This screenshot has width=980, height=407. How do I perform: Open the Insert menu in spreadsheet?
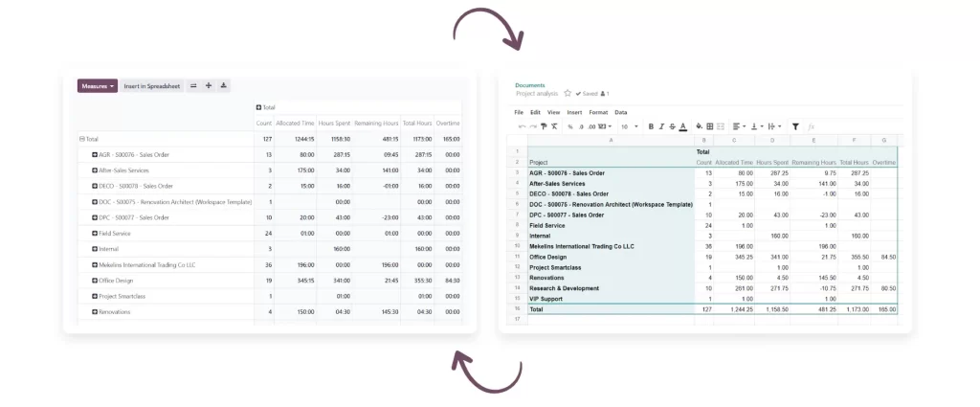pos(573,112)
